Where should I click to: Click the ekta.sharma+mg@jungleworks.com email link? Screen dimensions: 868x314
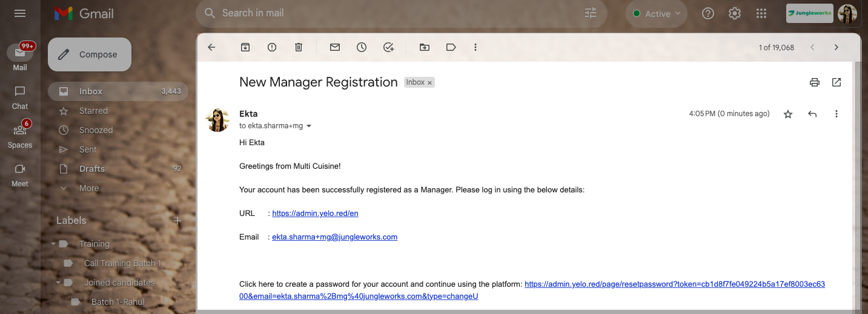334,237
